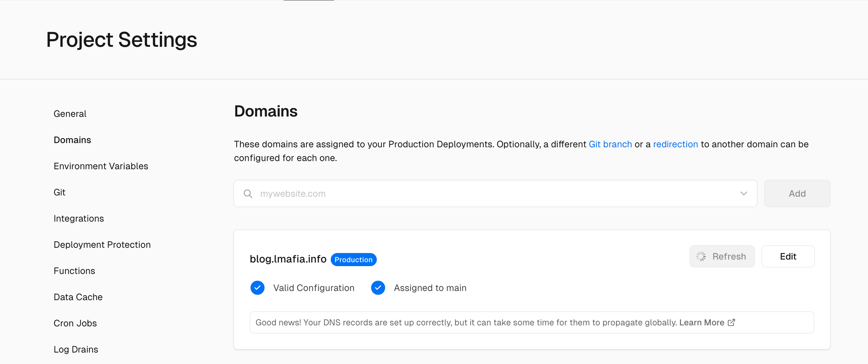Go to General settings

[70, 114]
